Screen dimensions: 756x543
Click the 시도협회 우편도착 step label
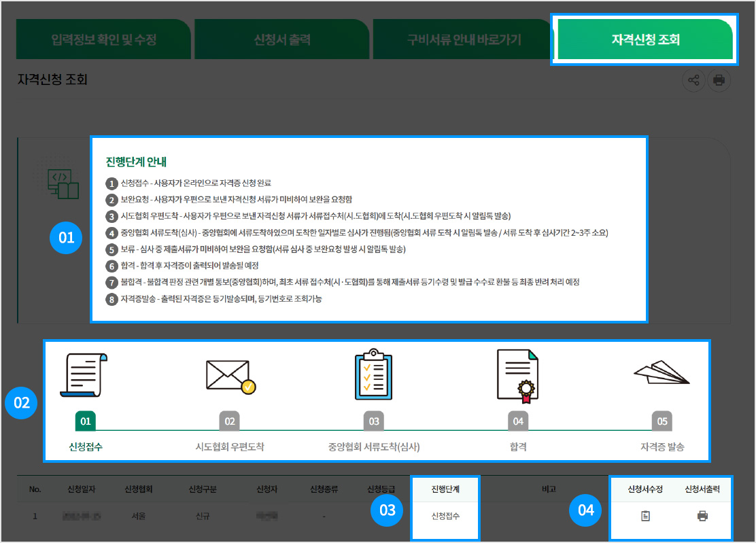click(230, 447)
